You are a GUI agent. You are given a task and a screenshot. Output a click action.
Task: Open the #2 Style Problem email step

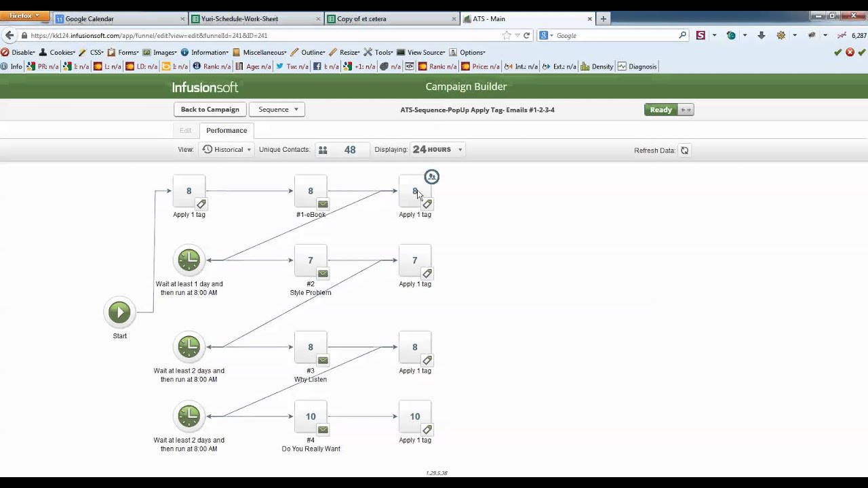coord(311,261)
